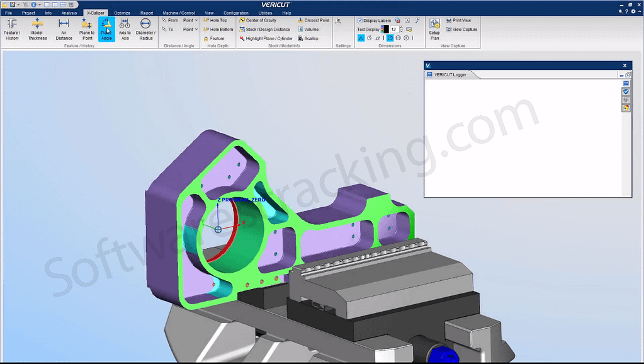Click the label note icon beside font size
This screenshot has height=364, width=644.
click(409, 29)
